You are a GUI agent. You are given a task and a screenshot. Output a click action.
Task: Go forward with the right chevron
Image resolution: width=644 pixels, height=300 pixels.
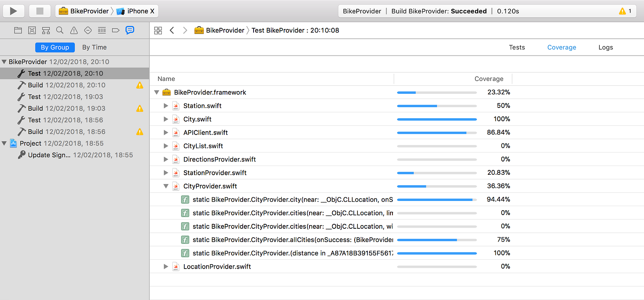[185, 30]
